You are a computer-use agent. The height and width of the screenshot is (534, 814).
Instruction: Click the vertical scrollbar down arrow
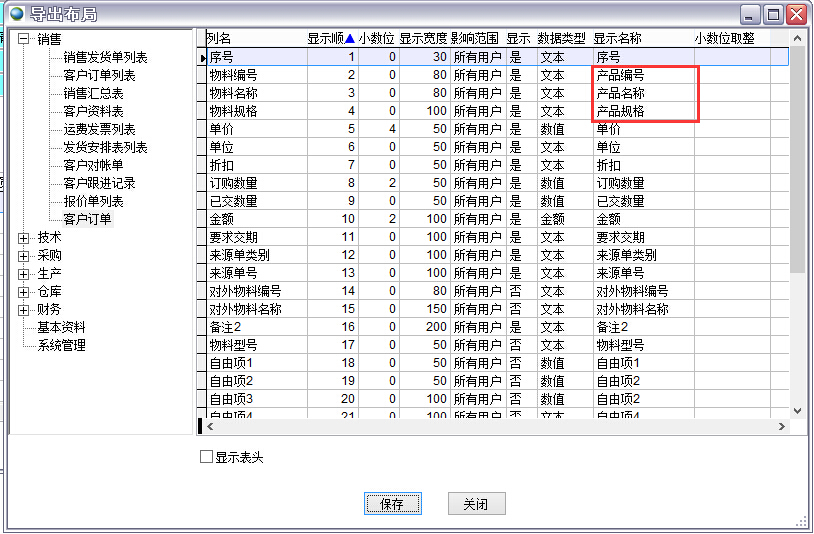(797, 410)
